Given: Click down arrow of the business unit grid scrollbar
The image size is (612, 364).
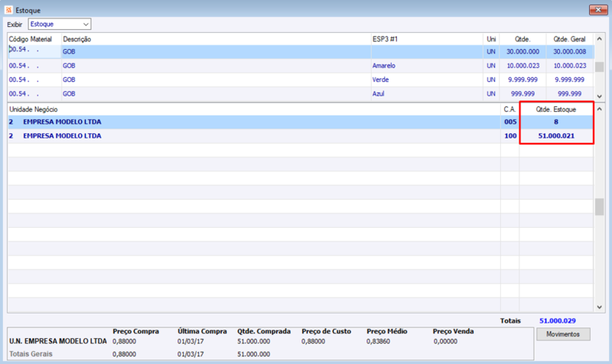Looking at the screenshot, I should pyautogui.click(x=600, y=307).
